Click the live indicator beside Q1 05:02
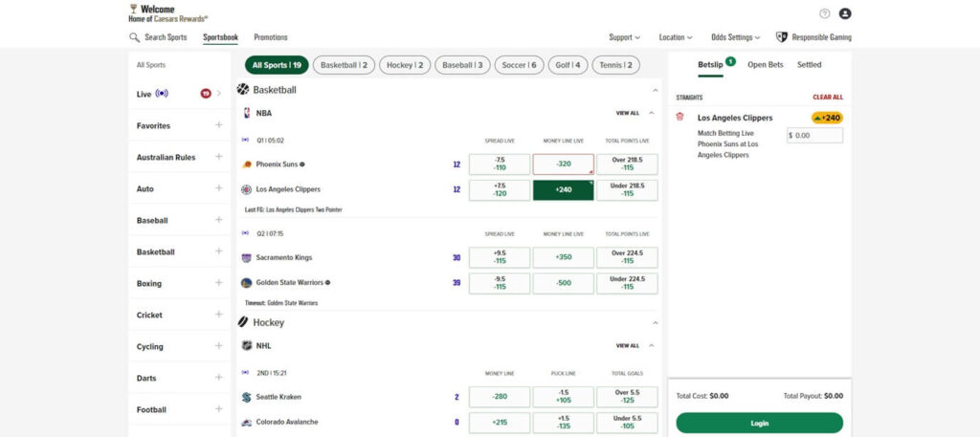Screen dimensions: 980x437 pyautogui.click(x=245, y=141)
